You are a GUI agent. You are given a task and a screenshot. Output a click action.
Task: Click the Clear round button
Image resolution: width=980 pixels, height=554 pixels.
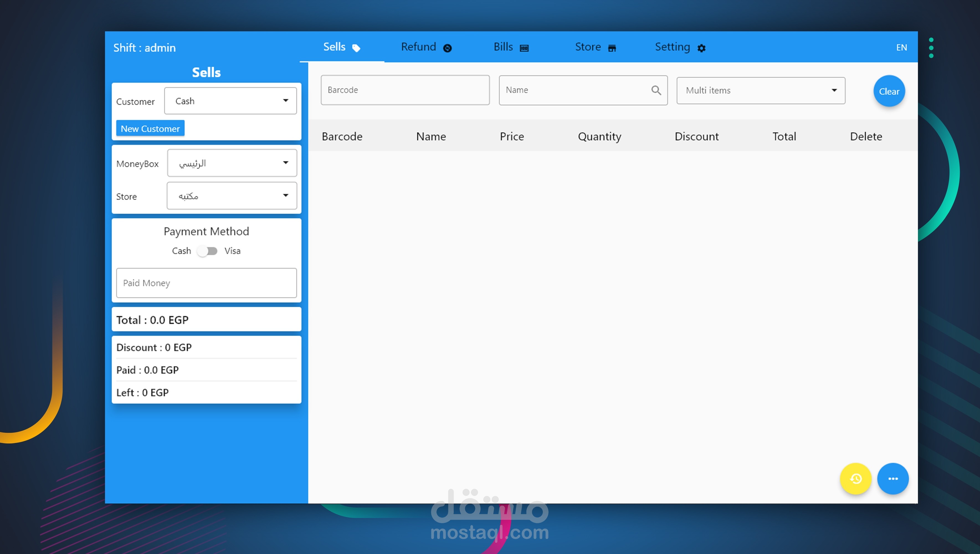click(x=889, y=91)
